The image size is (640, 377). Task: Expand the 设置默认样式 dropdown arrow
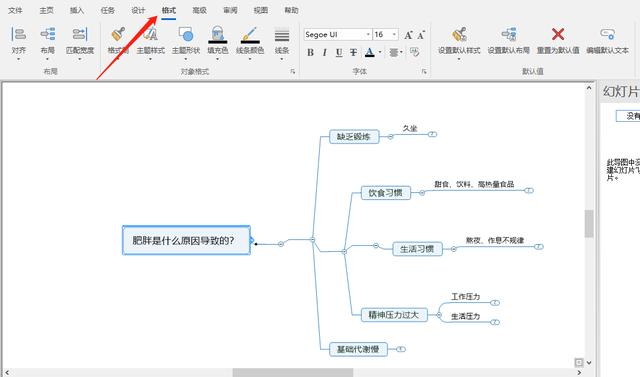459,59
